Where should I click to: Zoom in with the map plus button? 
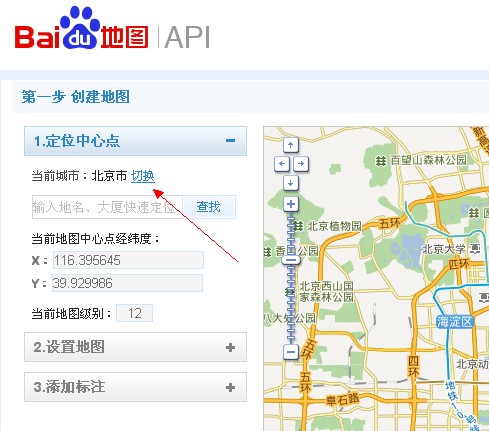point(291,204)
